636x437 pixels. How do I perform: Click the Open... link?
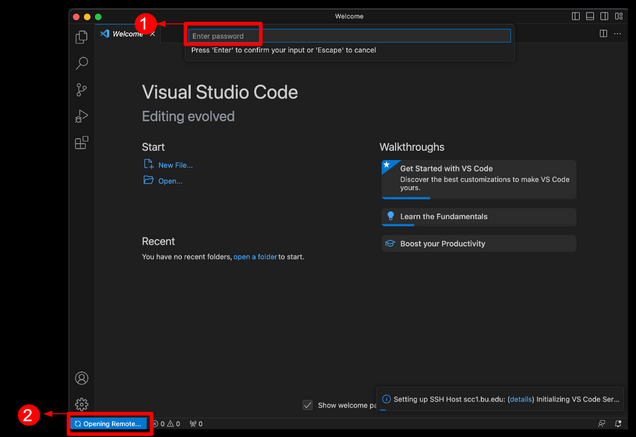(x=170, y=181)
